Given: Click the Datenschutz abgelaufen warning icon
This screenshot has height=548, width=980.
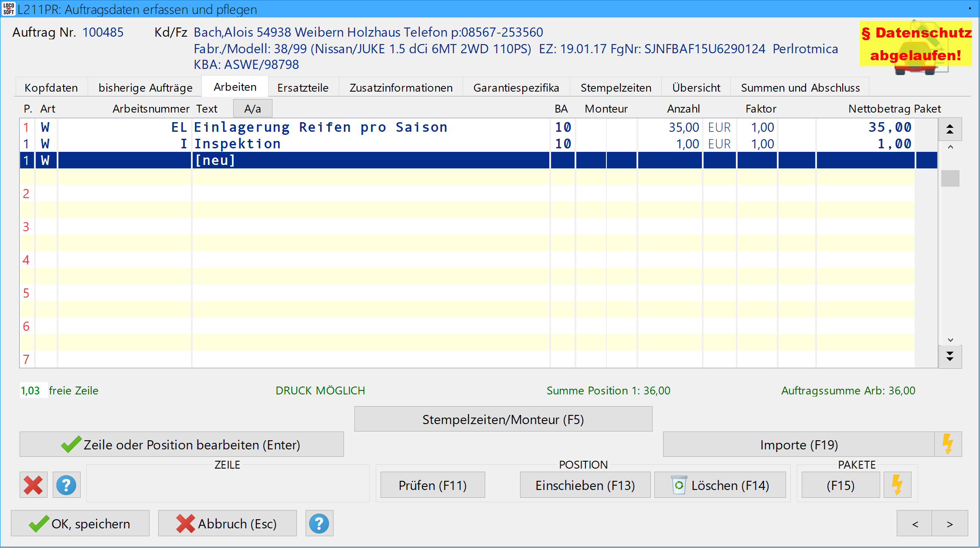Looking at the screenshot, I should click(915, 45).
